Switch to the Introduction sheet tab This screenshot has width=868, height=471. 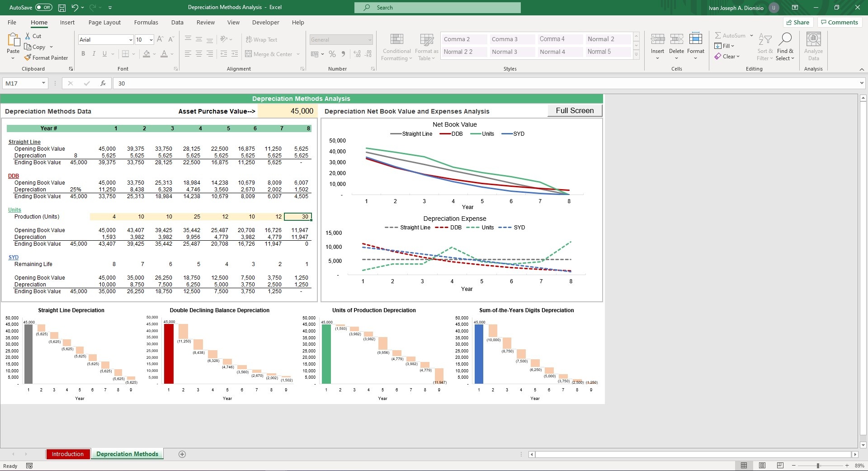68,454
